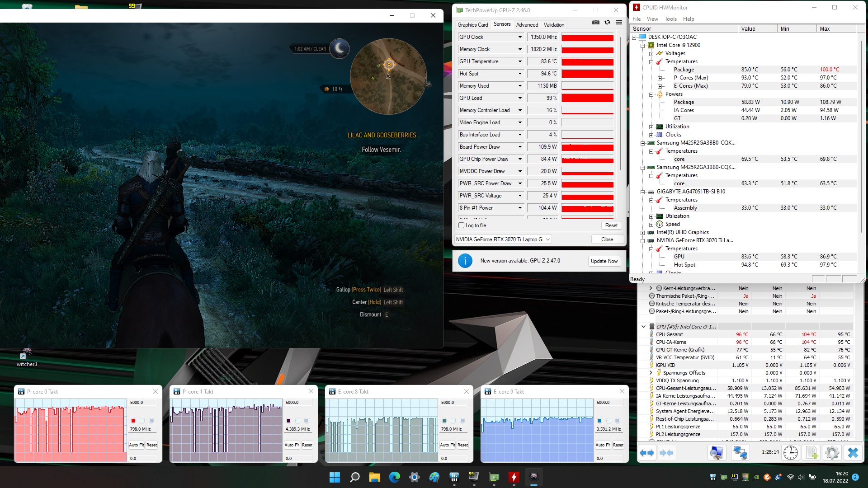Expand Spannungs-Offsets row in HWiNFO
The width and height of the screenshot is (868, 488).
click(x=651, y=373)
